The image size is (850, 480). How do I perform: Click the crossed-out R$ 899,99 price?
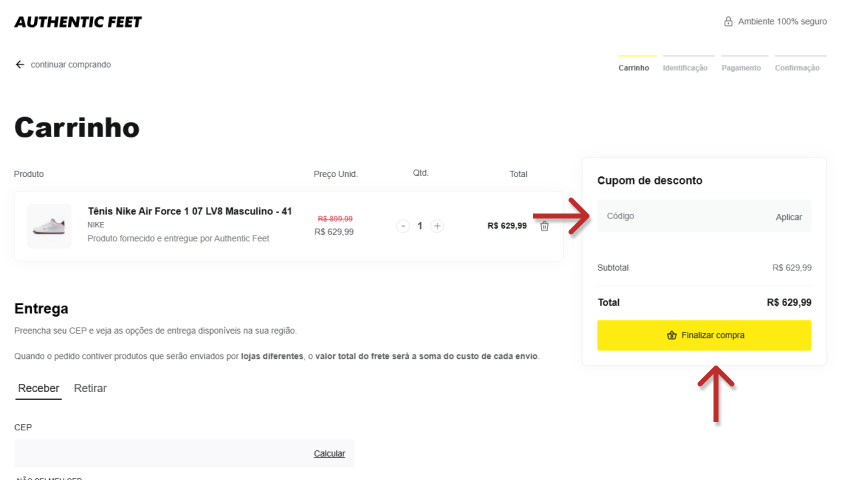pyautogui.click(x=335, y=219)
